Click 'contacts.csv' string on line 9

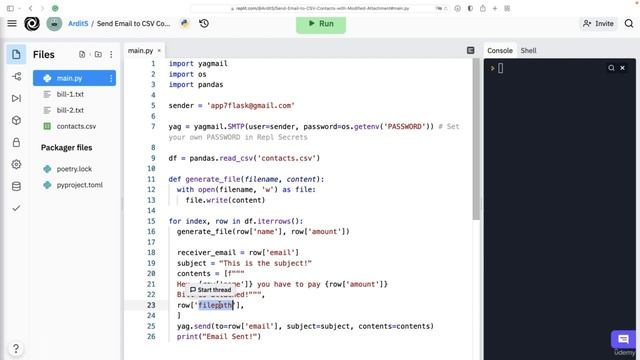[x=287, y=158]
